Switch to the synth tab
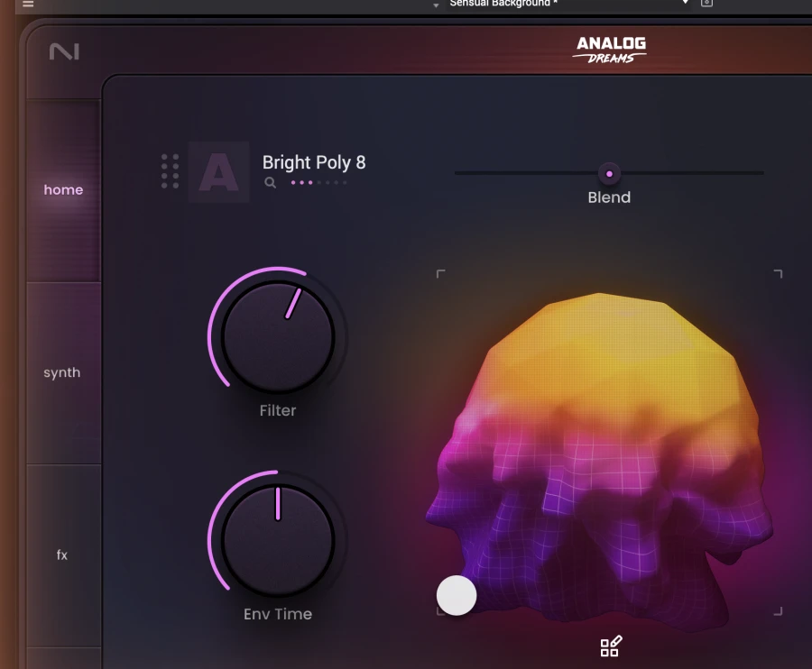This screenshot has height=669, width=812. [x=62, y=372]
